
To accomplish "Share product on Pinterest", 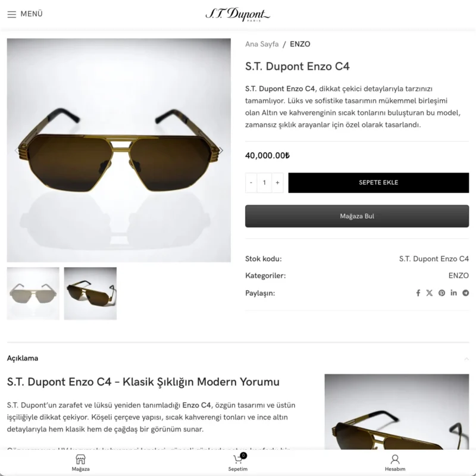I will pos(441,293).
